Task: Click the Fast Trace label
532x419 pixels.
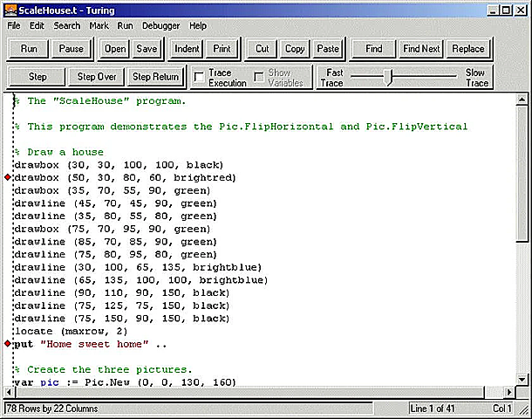Action: (x=332, y=78)
